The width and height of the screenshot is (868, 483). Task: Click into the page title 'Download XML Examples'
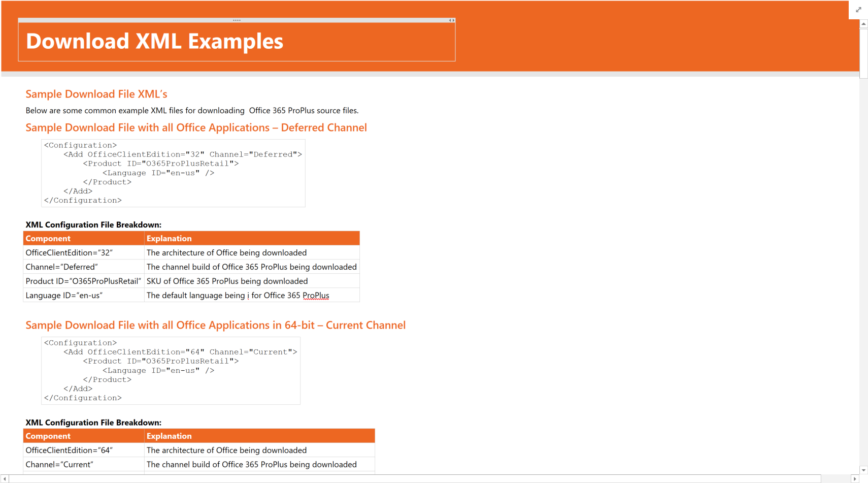154,41
